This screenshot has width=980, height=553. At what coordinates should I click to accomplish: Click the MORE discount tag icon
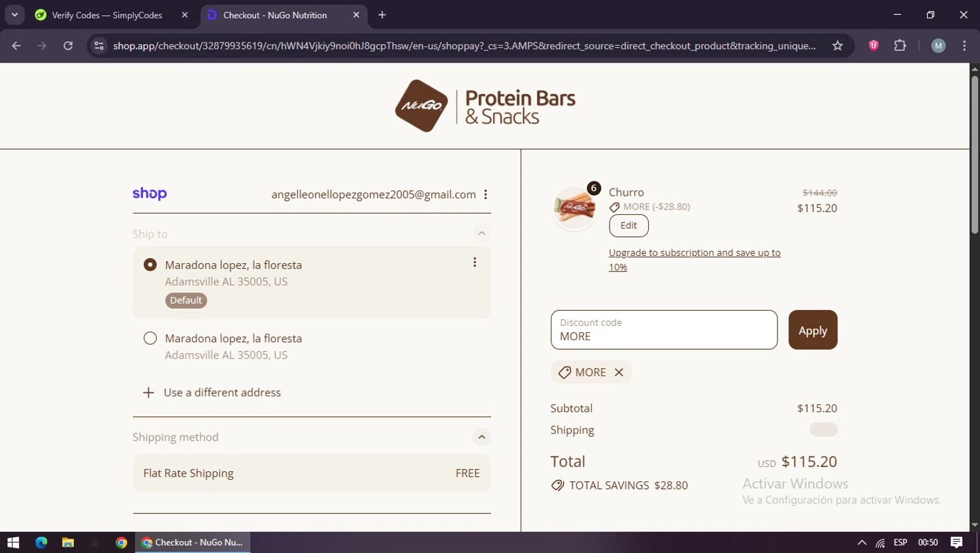(564, 372)
